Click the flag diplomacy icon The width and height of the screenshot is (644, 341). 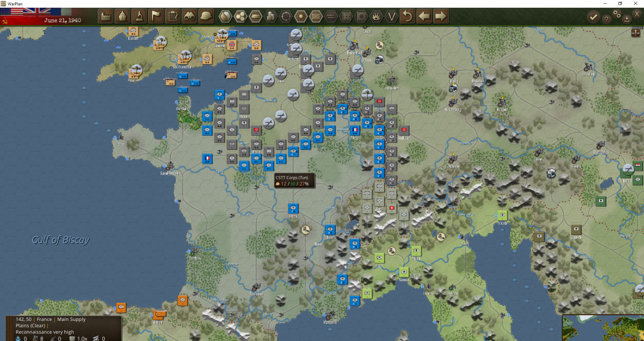point(156,16)
